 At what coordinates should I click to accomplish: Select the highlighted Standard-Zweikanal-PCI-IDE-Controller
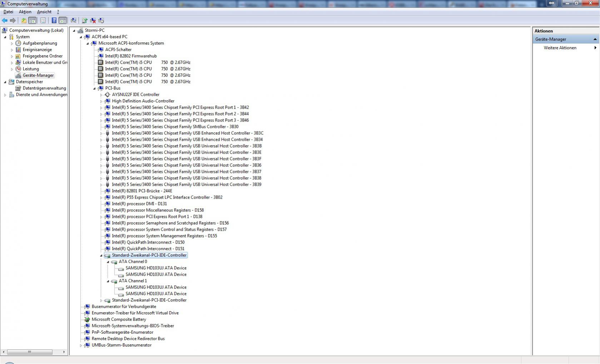(149, 255)
